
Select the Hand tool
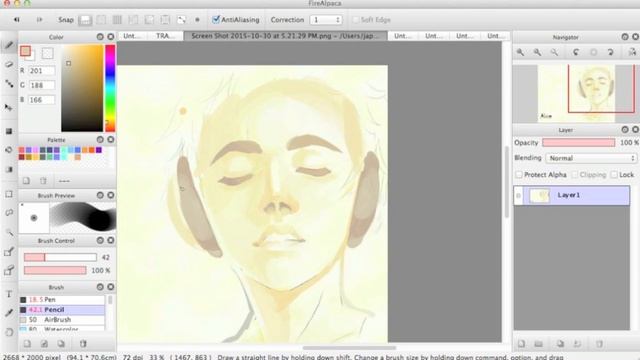tap(9, 332)
